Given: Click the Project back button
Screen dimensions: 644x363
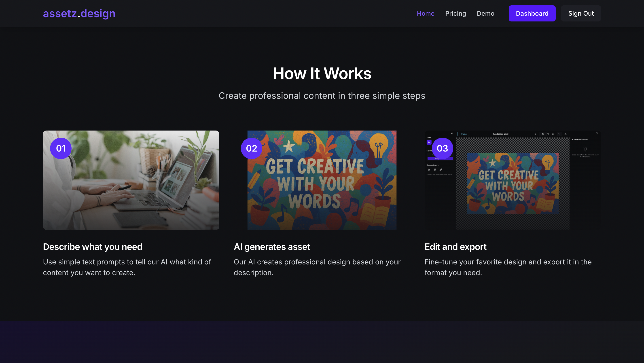Looking at the screenshot, I should (x=463, y=134).
